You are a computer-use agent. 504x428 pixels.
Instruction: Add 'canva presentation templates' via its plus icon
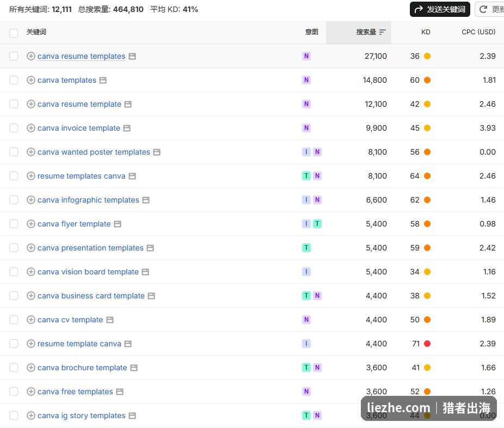coord(31,248)
